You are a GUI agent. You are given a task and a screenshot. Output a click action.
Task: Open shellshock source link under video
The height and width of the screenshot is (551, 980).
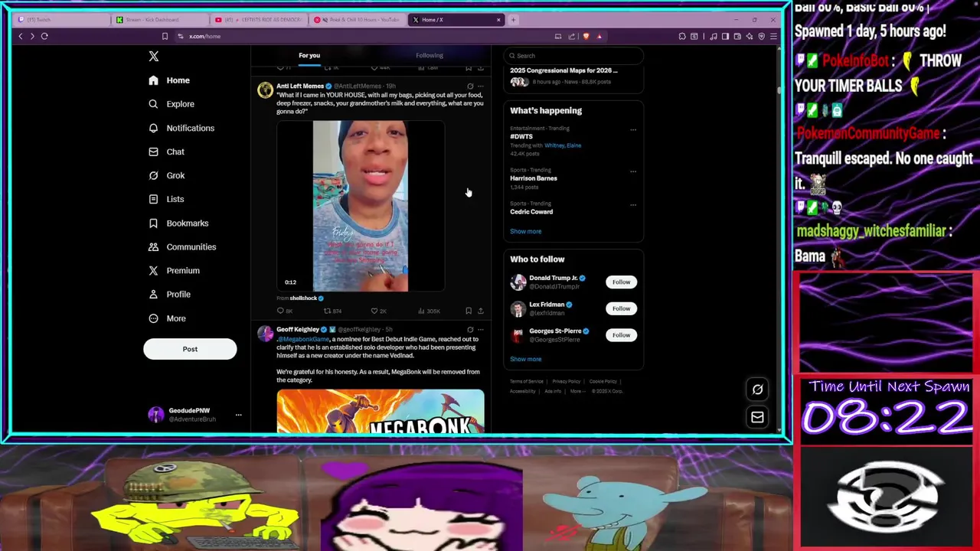click(306, 298)
